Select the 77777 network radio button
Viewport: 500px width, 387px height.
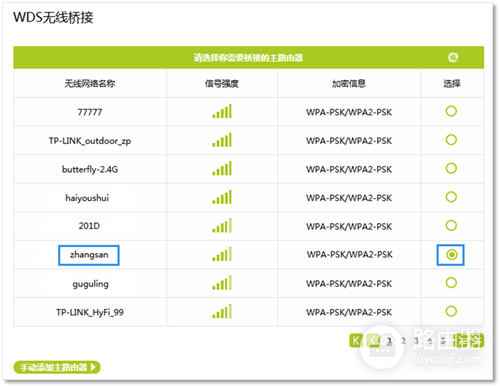click(451, 111)
